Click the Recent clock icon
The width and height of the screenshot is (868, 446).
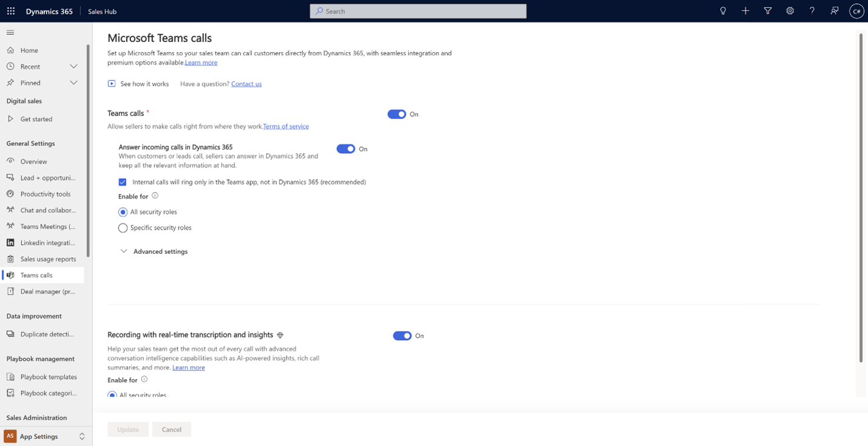point(10,66)
